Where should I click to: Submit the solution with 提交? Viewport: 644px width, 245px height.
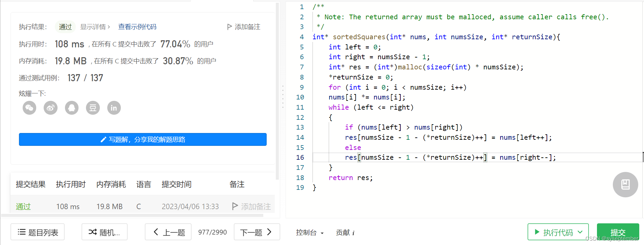618,232
